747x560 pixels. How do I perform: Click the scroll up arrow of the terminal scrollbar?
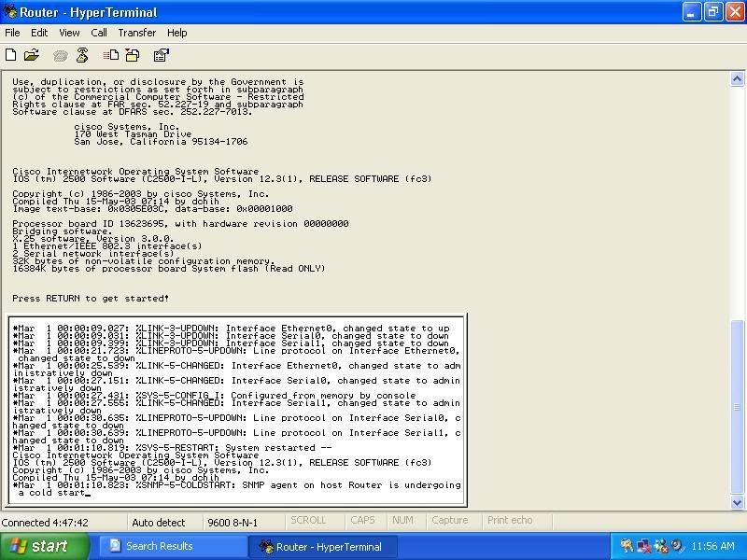click(x=737, y=79)
